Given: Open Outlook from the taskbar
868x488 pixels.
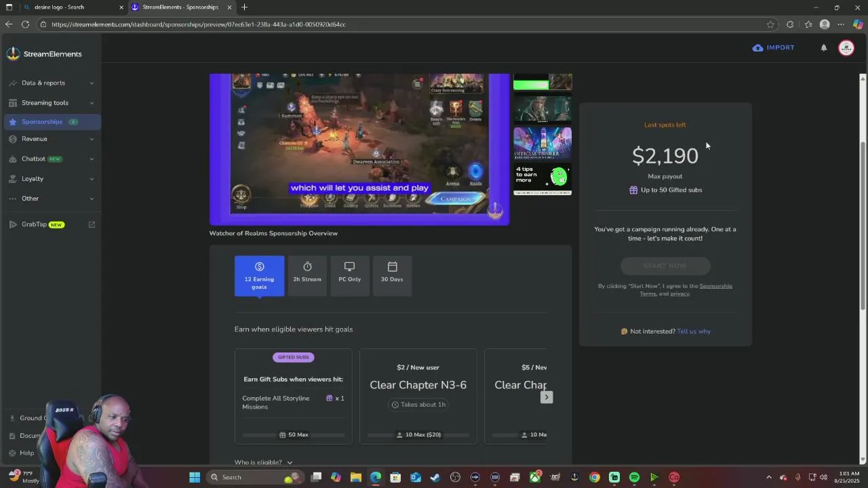Looking at the screenshot, I should coord(416,477).
